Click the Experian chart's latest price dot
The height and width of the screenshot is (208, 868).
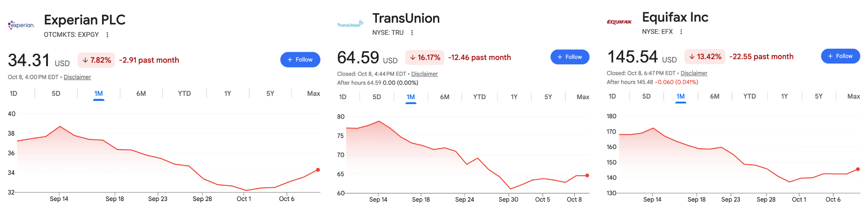pos(318,170)
